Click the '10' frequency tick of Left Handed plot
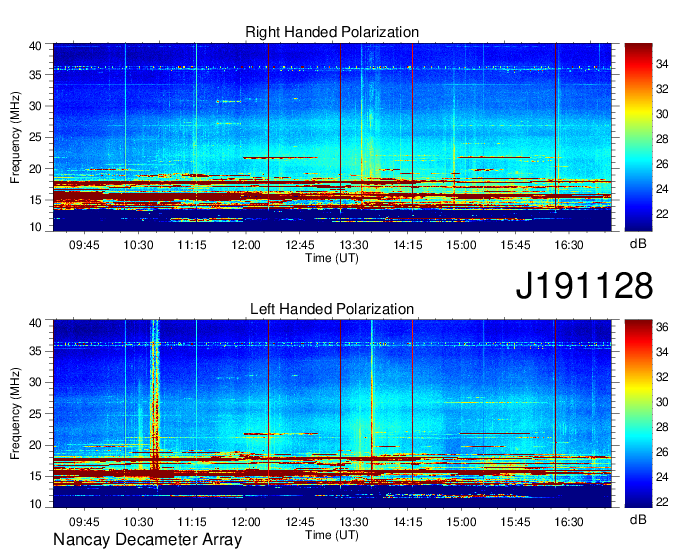The height and width of the screenshot is (552, 680). coord(36,504)
